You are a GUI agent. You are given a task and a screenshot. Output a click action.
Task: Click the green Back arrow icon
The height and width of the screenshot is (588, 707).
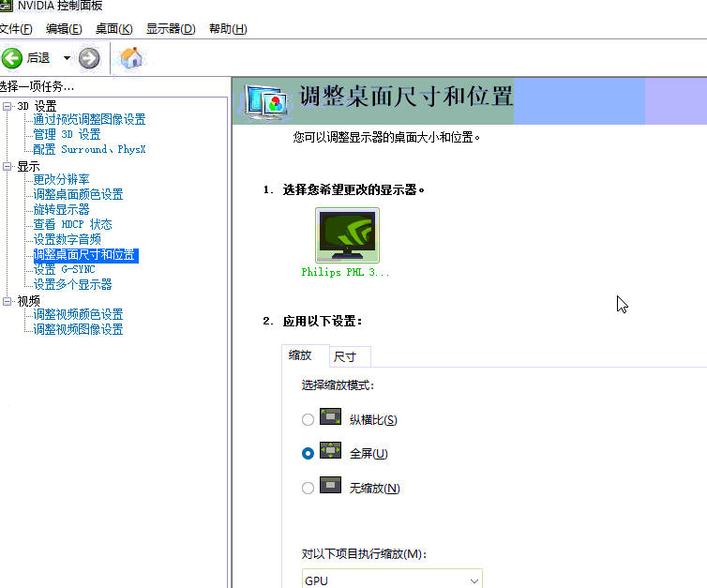tap(12, 58)
